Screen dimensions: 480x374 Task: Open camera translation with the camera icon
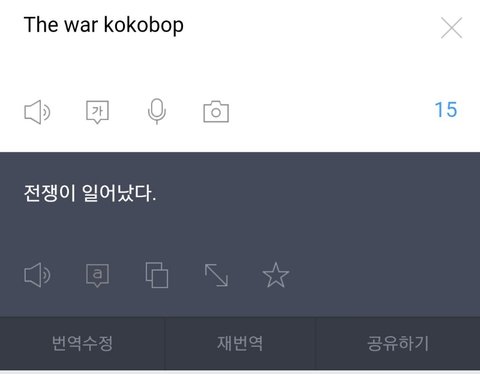(x=216, y=112)
